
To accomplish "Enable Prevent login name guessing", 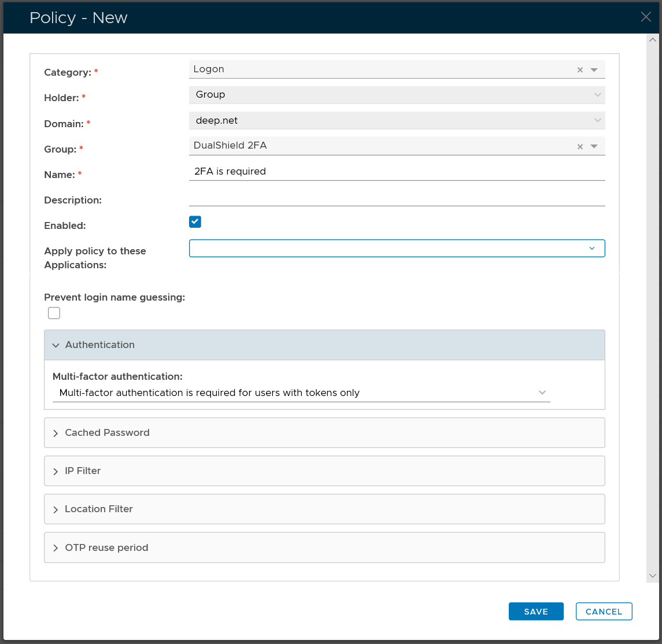I will [x=54, y=313].
